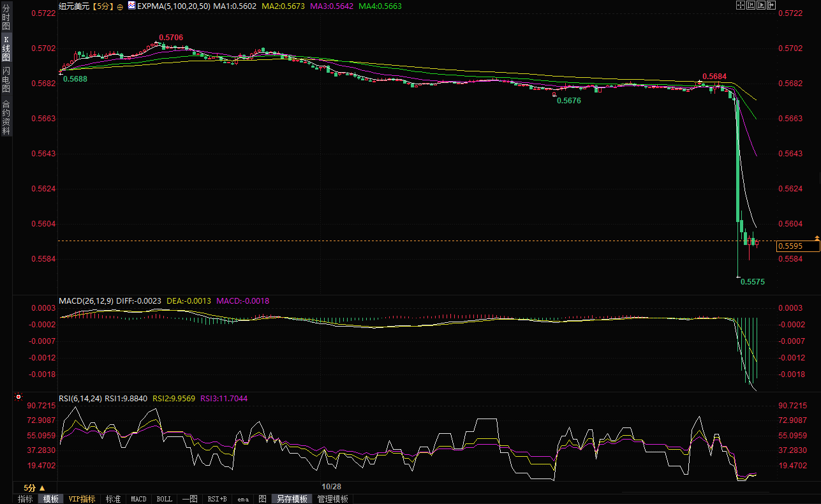The image size is (821, 504).
Task: Click the current price tag 0.5595
Action: point(797,246)
